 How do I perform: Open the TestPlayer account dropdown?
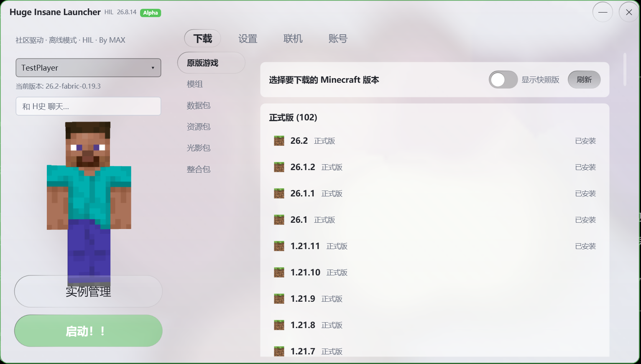88,68
